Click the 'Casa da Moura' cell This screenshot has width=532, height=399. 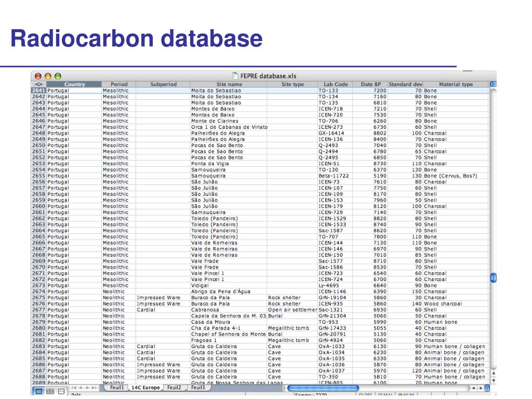pos(229,322)
